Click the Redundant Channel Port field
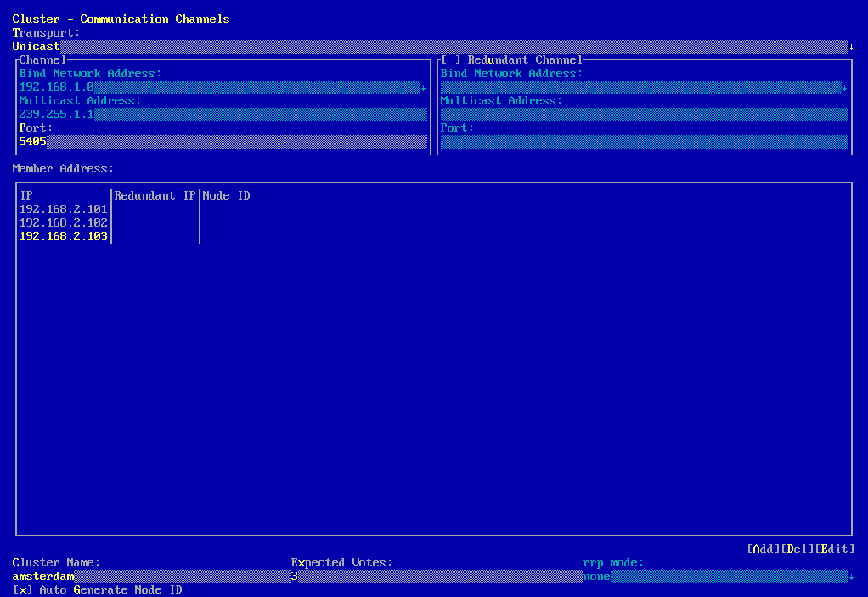This screenshot has height=597, width=868. point(644,142)
